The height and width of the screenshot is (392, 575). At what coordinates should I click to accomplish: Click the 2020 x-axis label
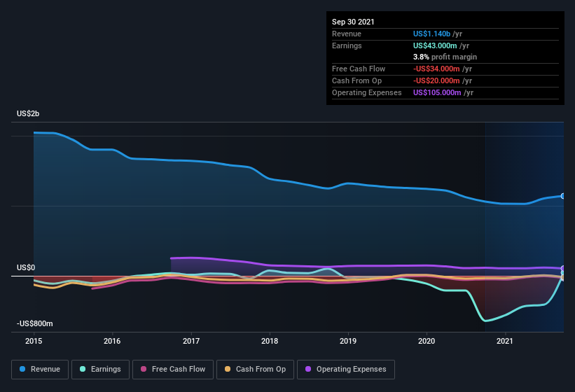tap(427, 341)
